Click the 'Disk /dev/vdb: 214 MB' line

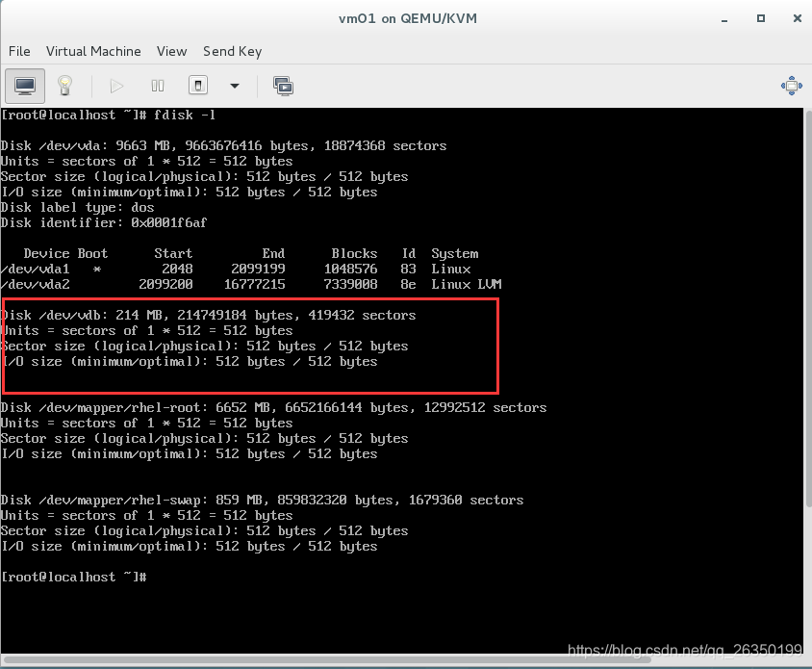click(x=208, y=316)
